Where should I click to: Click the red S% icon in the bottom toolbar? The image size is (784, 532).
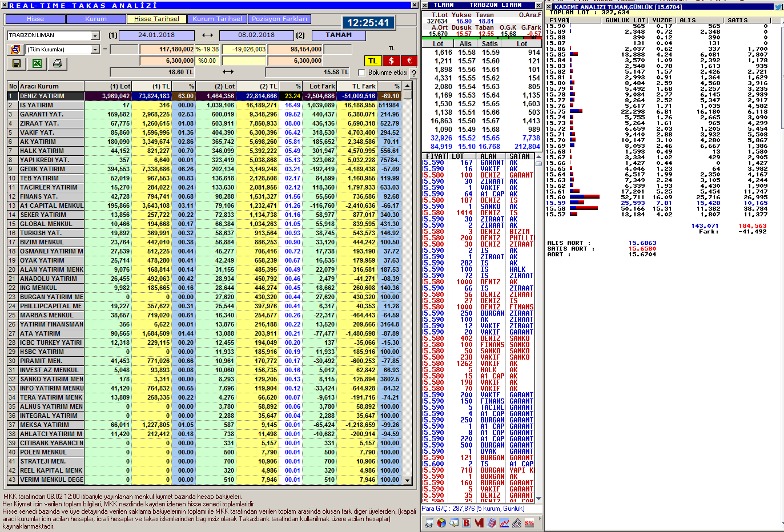[x=529, y=522]
